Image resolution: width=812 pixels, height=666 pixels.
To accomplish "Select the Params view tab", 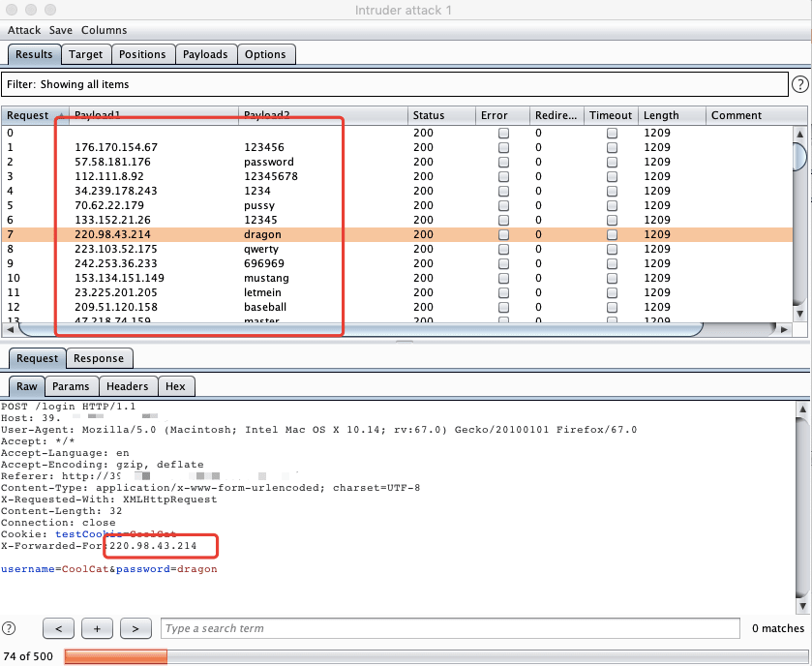I will point(71,386).
